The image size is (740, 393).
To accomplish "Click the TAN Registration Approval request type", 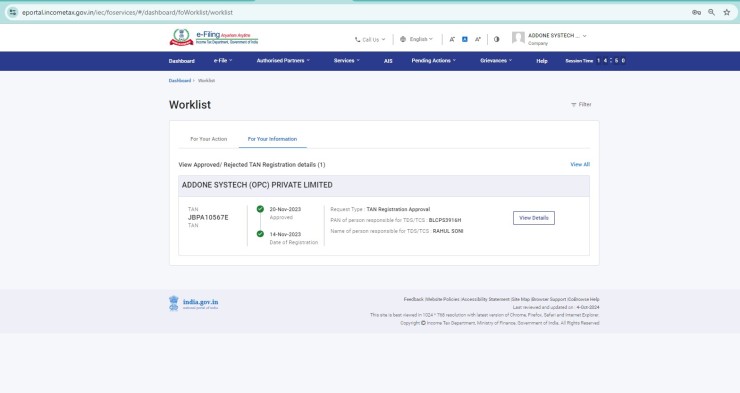I will (x=398, y=209).
